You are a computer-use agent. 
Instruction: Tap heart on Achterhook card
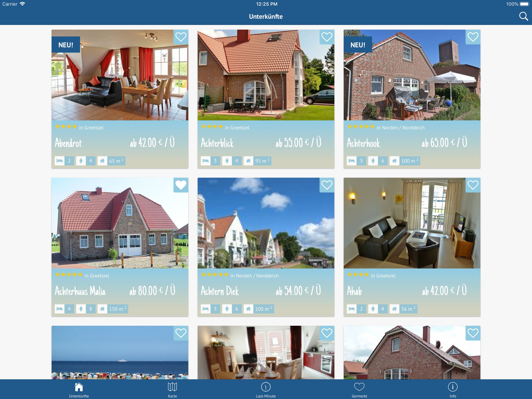[x=473, y=37]
